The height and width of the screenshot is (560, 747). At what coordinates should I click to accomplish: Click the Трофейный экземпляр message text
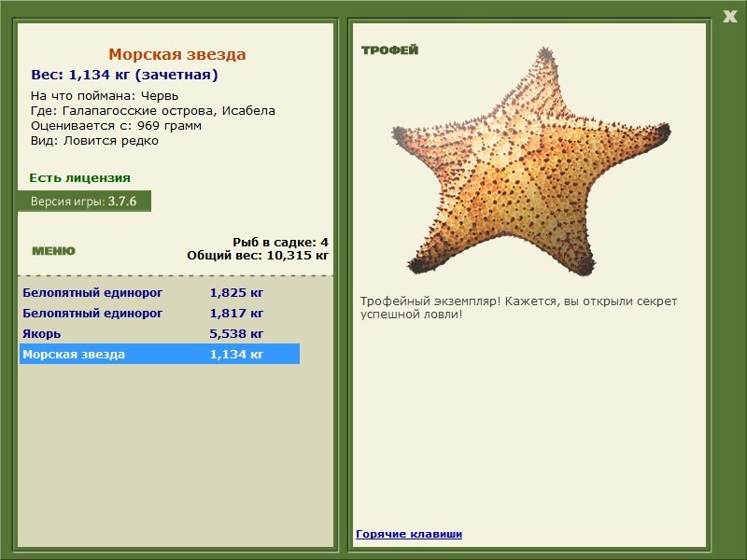click(519, 308)
